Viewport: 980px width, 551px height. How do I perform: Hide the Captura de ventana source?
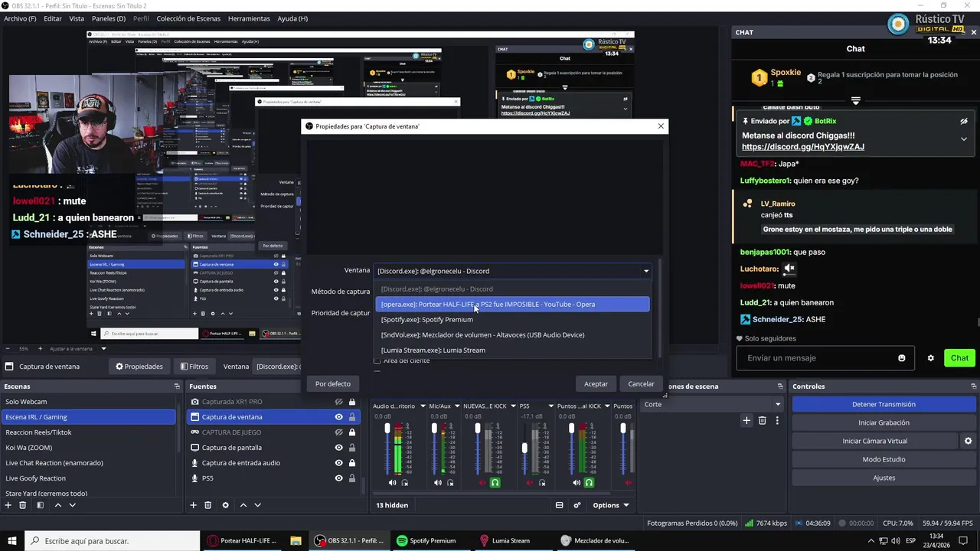pyautogui.click(x=338, y=417)
